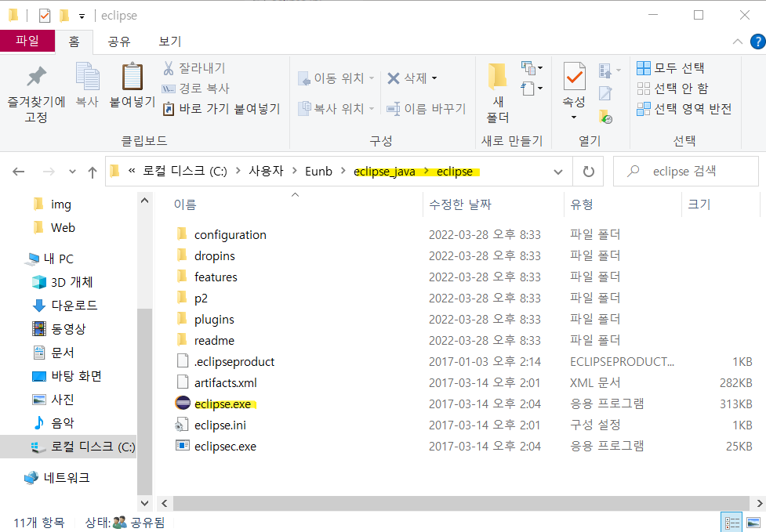Open Properties (속성) checkmark icon
The height and width of the screenshot is (532, 766).
coord(574,77)
